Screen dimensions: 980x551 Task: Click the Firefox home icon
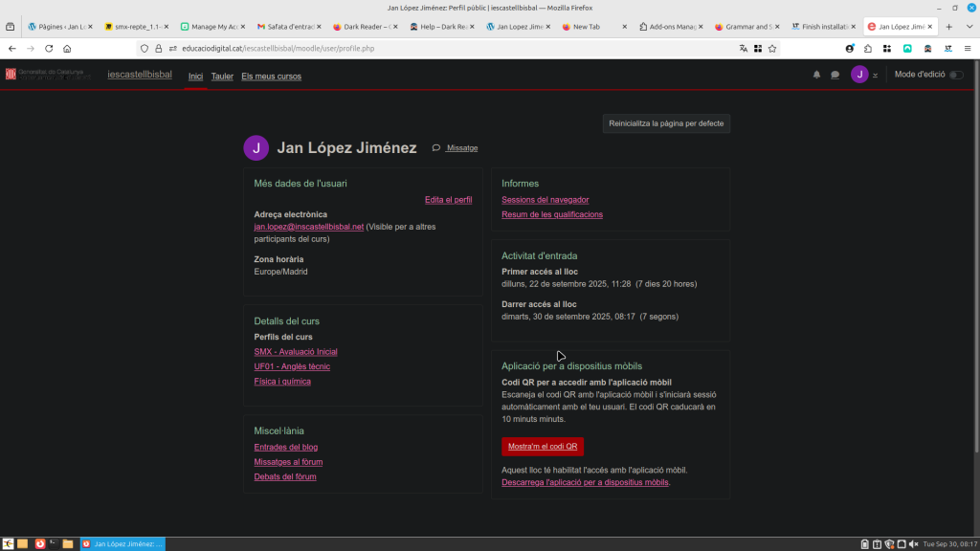tap(67, 48)
